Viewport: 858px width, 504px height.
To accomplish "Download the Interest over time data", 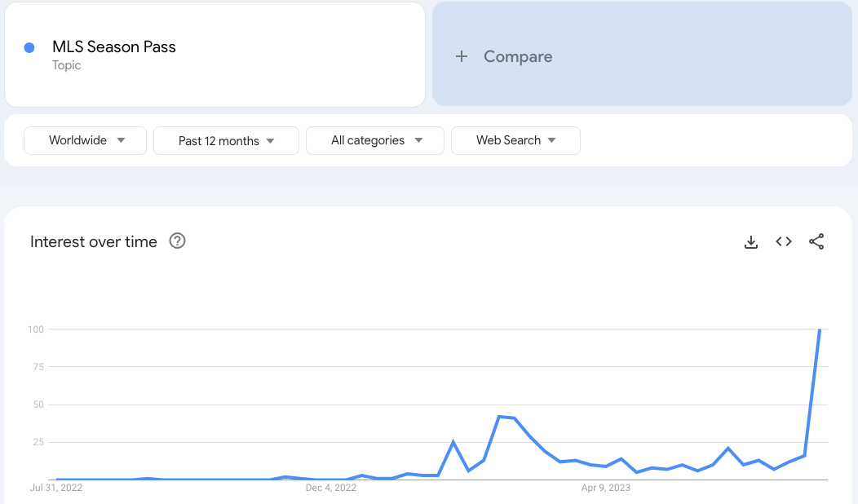I will pyautogui.click(x=750, y=242).
